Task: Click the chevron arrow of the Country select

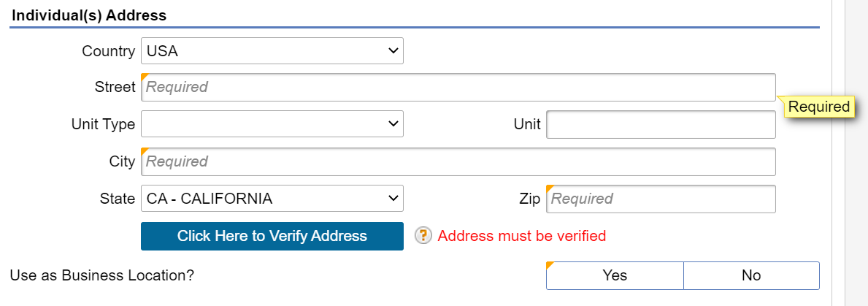Action: (x=393, y=51)
